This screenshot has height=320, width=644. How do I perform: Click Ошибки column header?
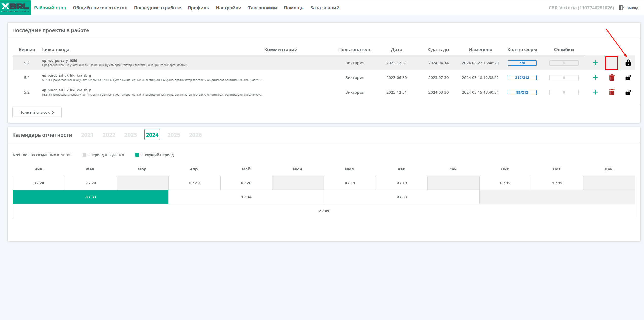click(564, 50)
